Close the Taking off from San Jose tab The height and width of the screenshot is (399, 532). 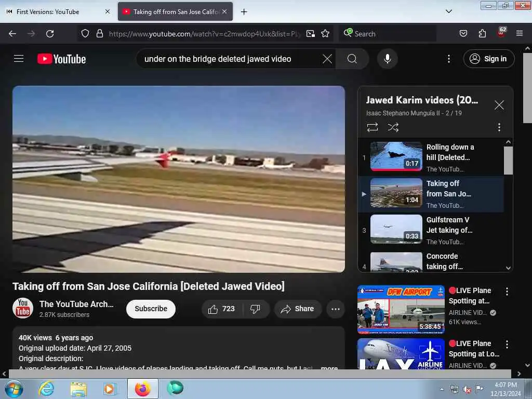click(224, 11)
